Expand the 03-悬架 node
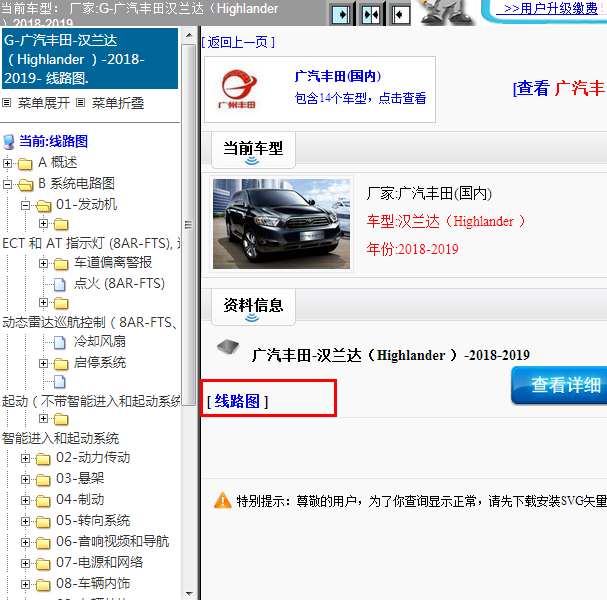The height and width of the screenshot is (600, 607). click(x=25, y=479)
